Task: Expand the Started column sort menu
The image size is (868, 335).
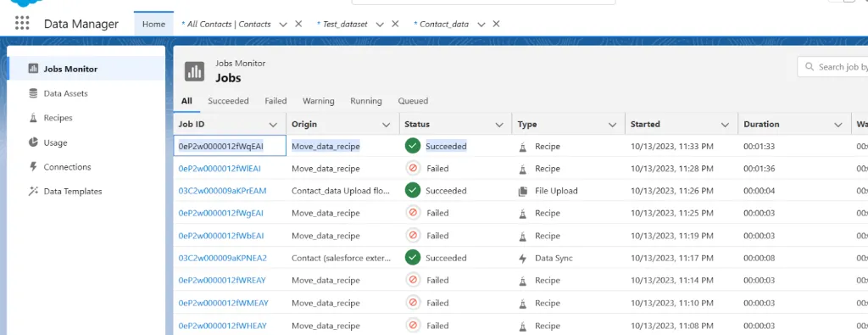Action: tap(726, 125)
